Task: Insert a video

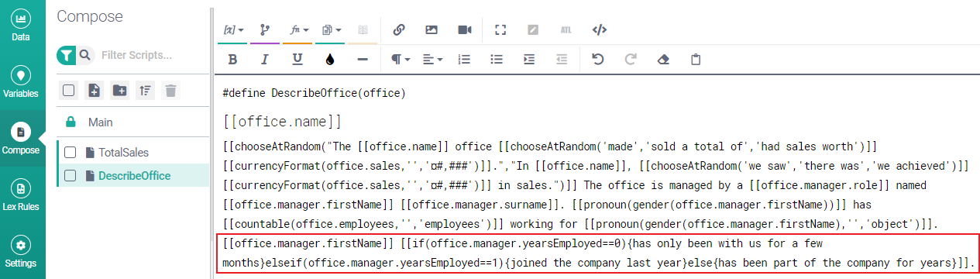Action: coord(464,30)
